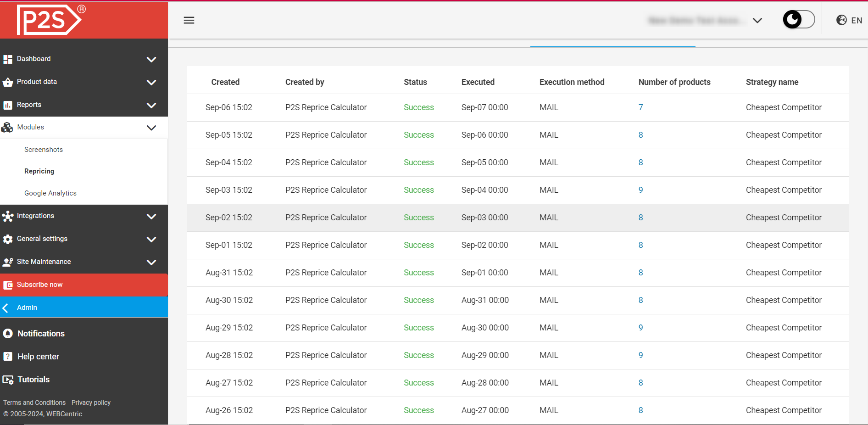Open Privacy policy link

pyautogui.click(x=91, y=403)
